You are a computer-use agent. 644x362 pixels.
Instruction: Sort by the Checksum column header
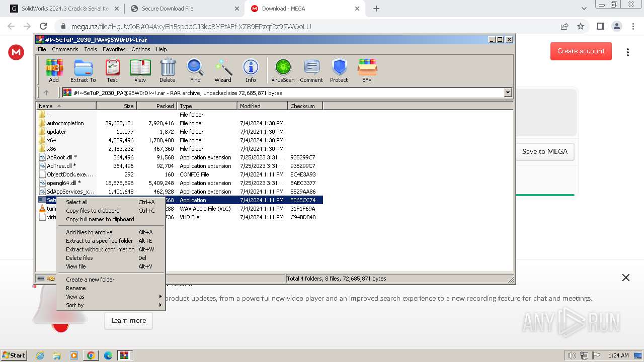(305, 106)
